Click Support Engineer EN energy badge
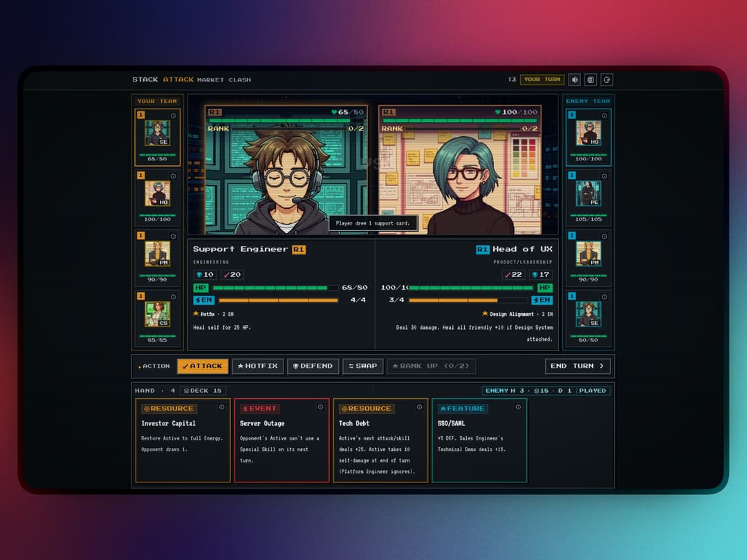747x560 pixels. point(204,300)
